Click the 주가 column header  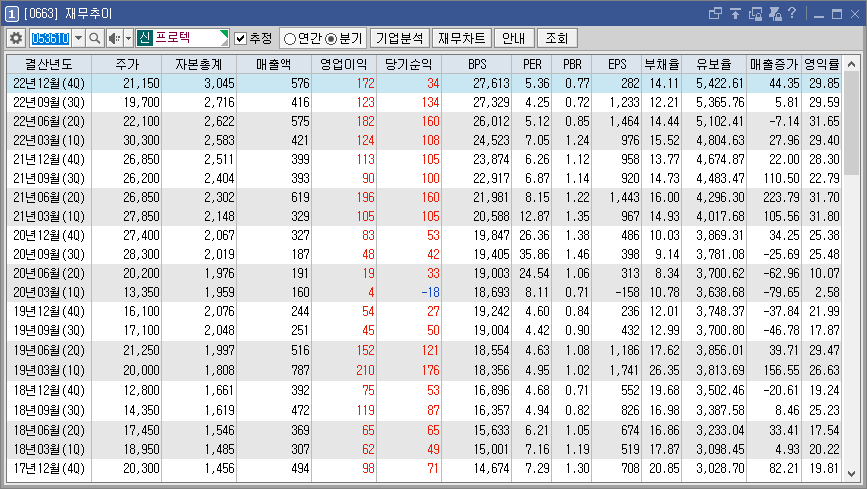pos(127,64)
